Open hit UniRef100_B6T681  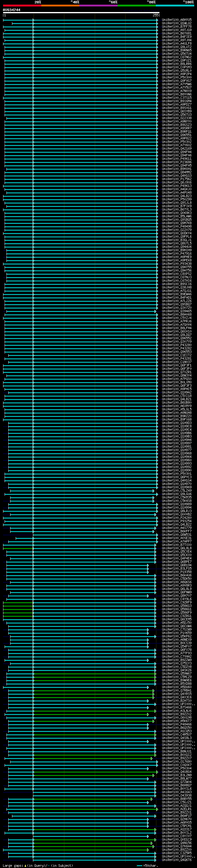pyautogui.click(x=177, y=33)
